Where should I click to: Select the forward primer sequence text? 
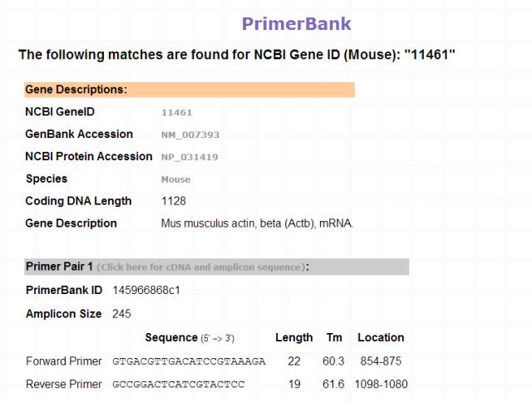pos(189,361)
